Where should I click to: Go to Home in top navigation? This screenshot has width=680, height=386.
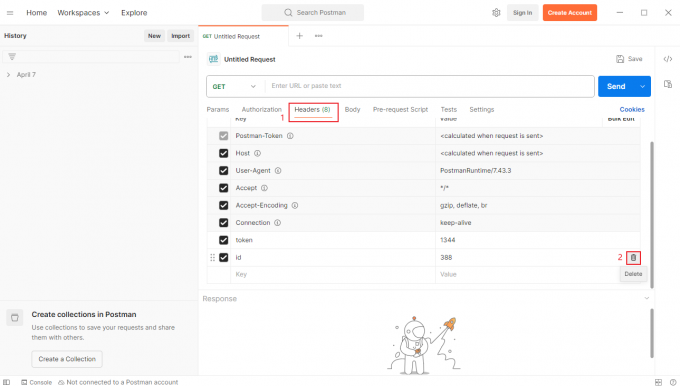[36, 13]
